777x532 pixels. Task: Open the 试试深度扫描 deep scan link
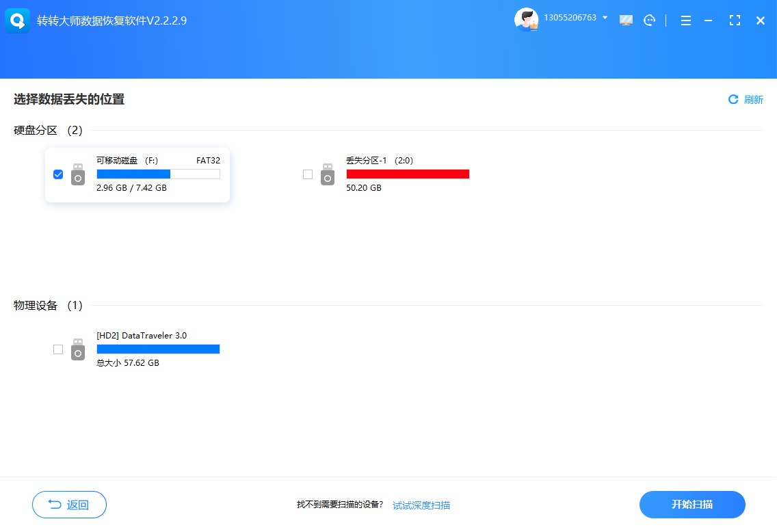pos(421,505)
